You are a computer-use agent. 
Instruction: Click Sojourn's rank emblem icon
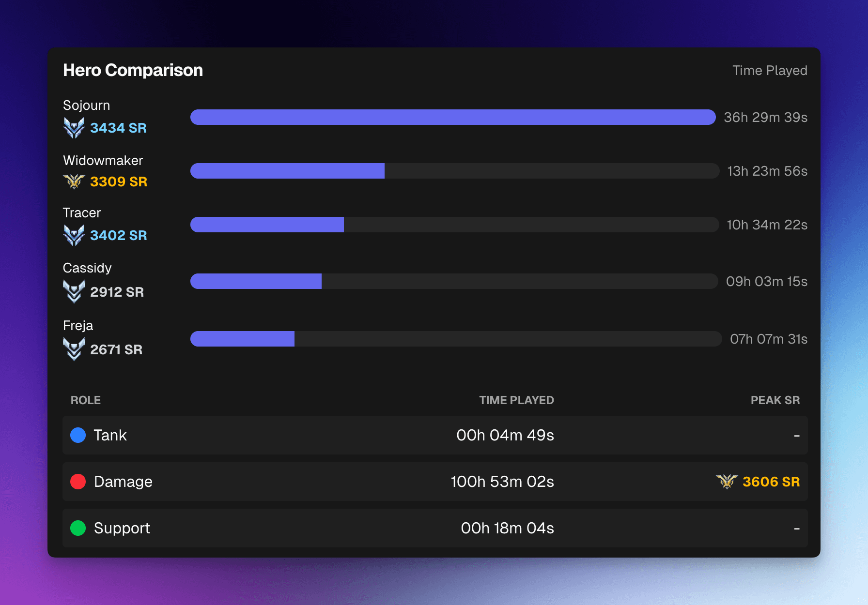[74, 128]
